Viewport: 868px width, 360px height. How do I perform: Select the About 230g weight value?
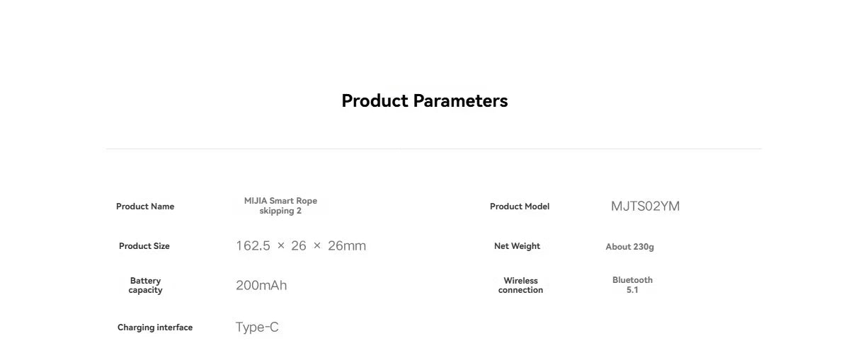point(629,247)
